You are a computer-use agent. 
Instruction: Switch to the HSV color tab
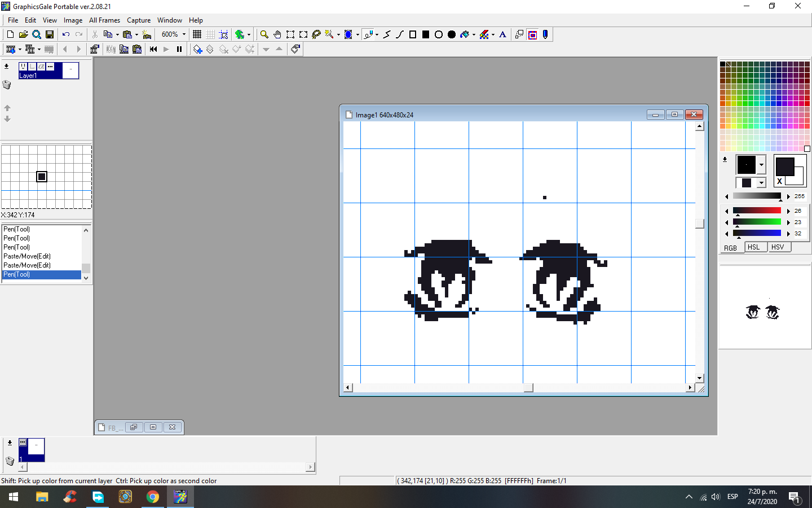click(x=779, y=247)
